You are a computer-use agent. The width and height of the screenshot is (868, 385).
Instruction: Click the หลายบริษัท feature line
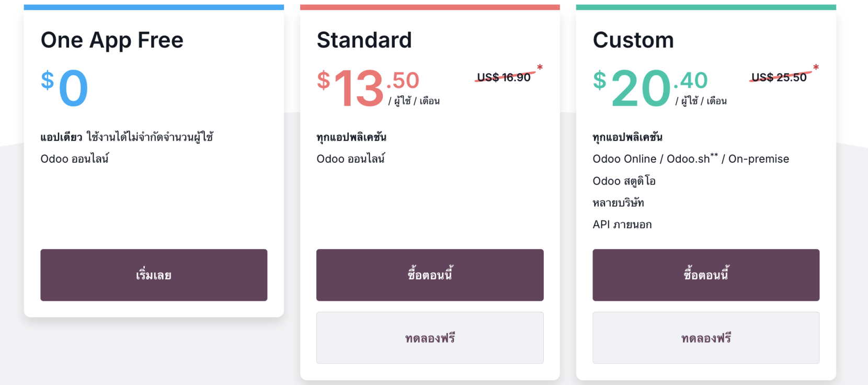(x=618, y=203)
